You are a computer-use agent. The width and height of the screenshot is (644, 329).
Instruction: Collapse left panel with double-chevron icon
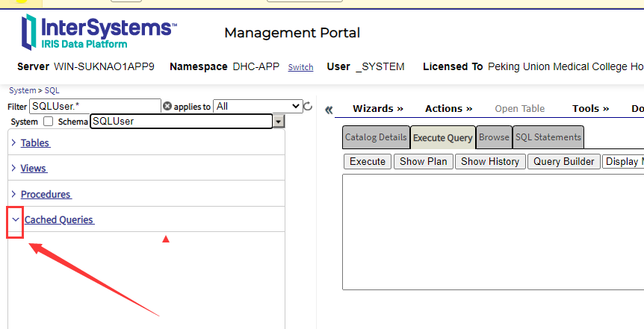(329, 109)
